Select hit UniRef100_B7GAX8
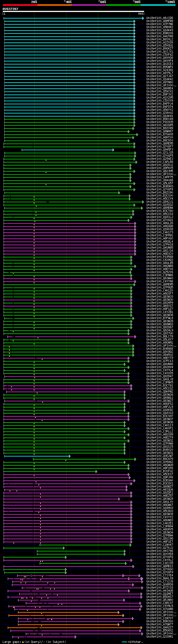Viewport: 178px width, 644px height. pyautogui.click(x=160, y=134)
